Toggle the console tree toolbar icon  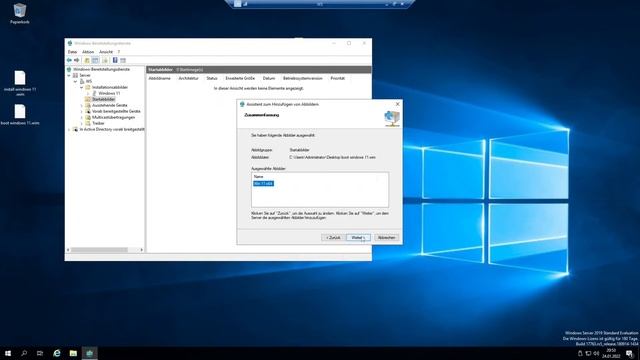(95, 60)
